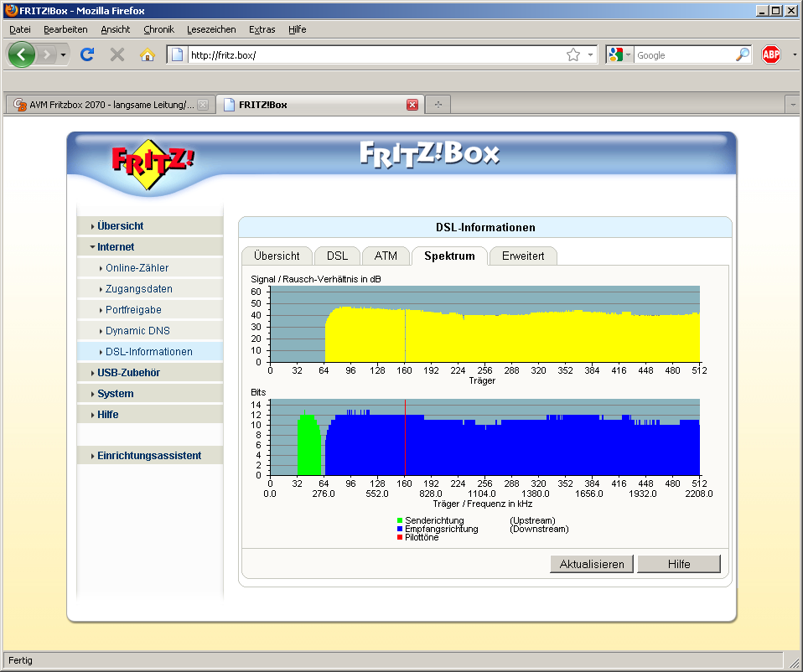Click the Aktualisieren button
Viewport: 803px width, 672px height.
(592, 564)
